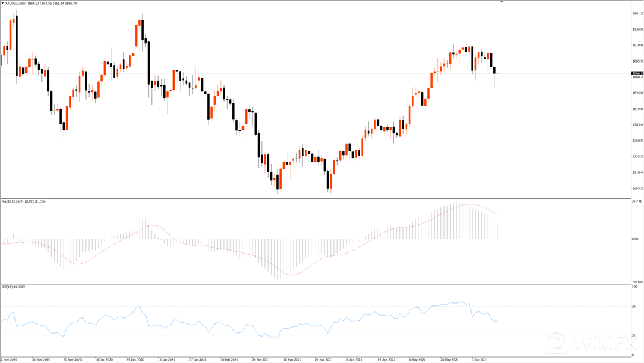Click the current price tag 1866.70
Viewport: 644px width, 363px height.
tap(637, 73)
